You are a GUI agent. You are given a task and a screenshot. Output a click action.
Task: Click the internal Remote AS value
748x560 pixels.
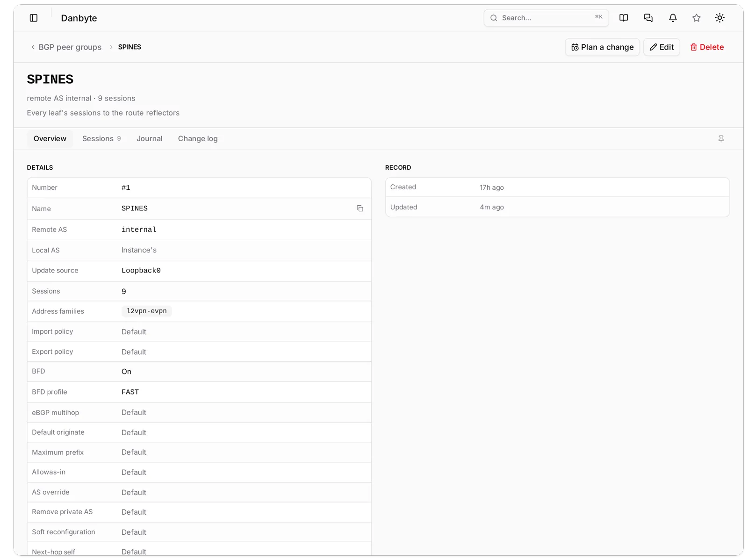[139, 230]
